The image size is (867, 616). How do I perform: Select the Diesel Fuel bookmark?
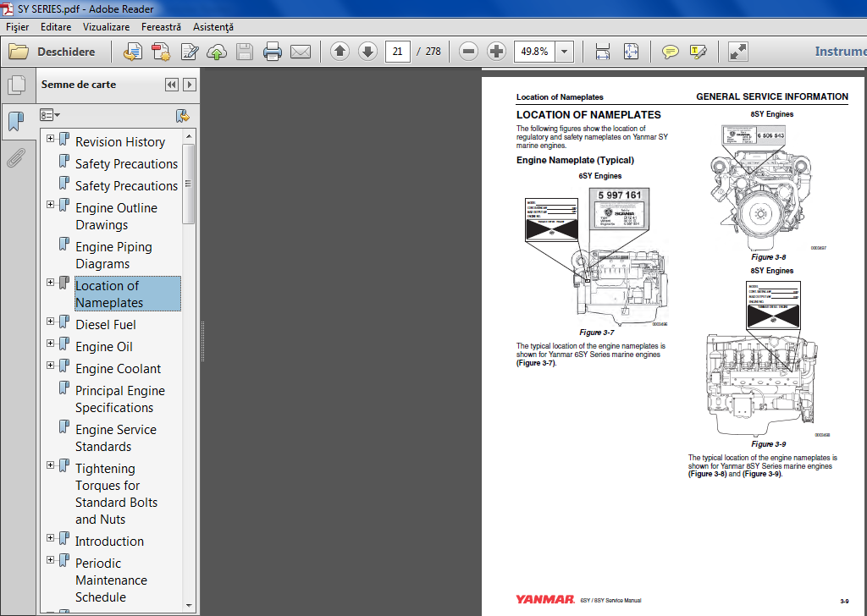click(x=105, y=325)
